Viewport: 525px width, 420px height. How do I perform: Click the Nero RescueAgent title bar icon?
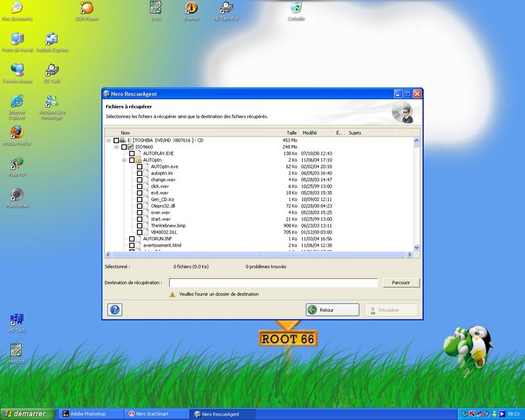point(107,94)
